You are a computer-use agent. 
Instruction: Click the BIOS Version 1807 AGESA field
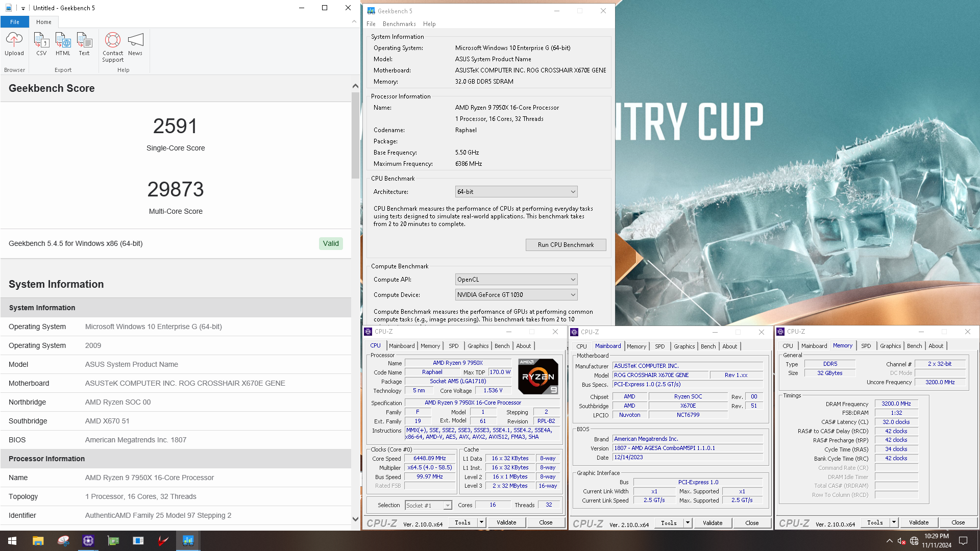point(688,448)
